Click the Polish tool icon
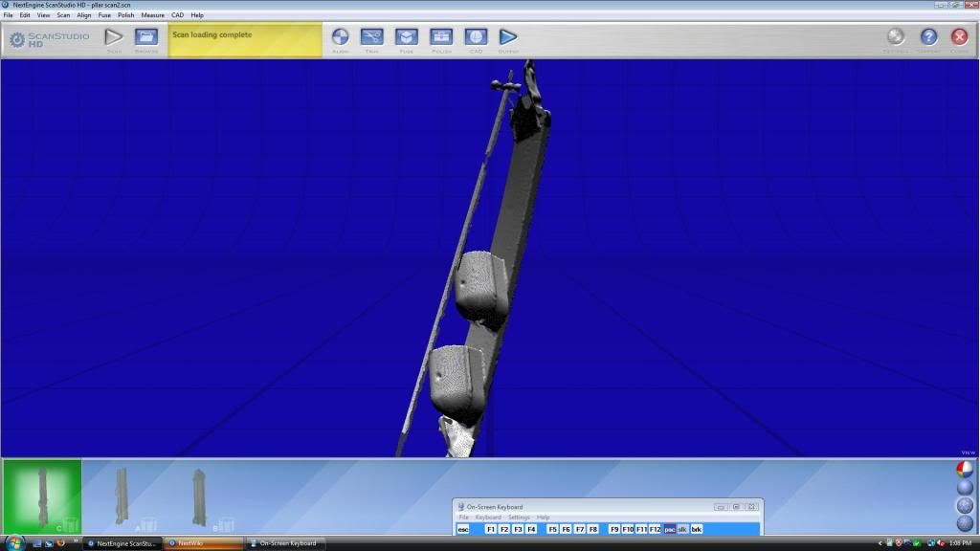The height and width of the screenshot is (551, 980). coord(440,37)
